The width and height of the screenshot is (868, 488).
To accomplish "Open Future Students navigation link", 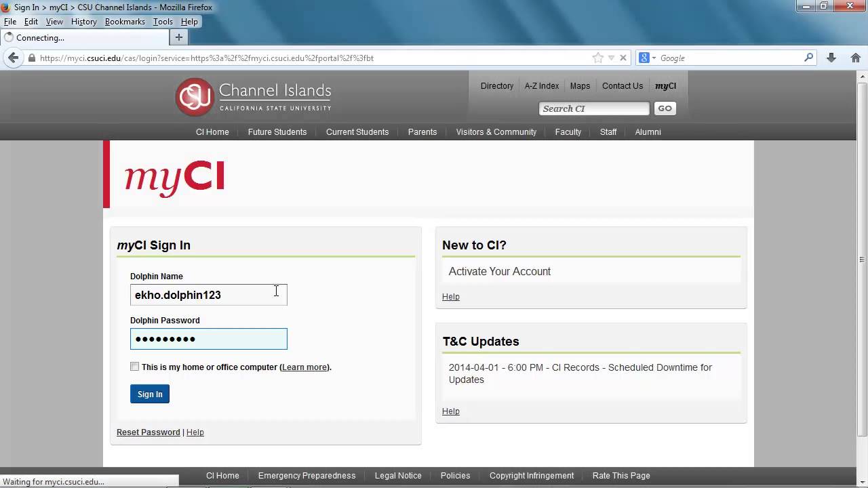I will coord(277,132).
